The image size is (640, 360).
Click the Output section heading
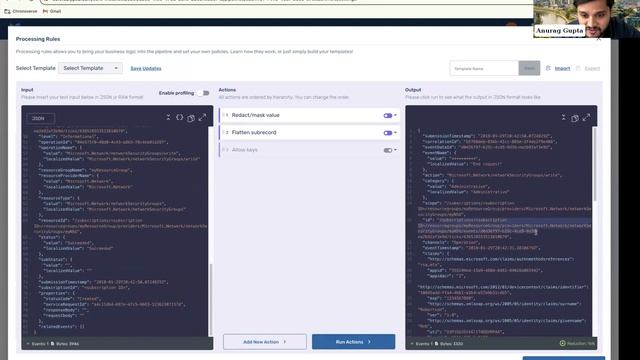pyautogui.click(x=413, y=90)
